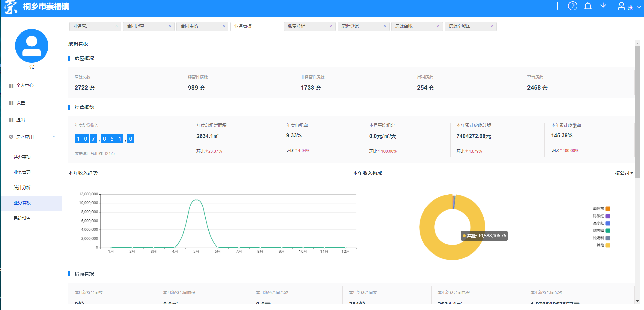
Task: Collapse the 房产应用 menu chevron
Action: point(54,137)
